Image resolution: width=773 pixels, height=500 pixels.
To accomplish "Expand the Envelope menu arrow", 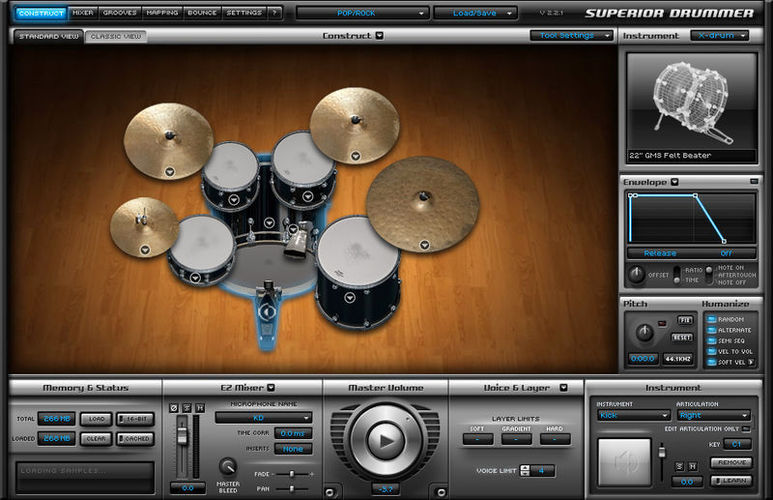I will point(674,182).
